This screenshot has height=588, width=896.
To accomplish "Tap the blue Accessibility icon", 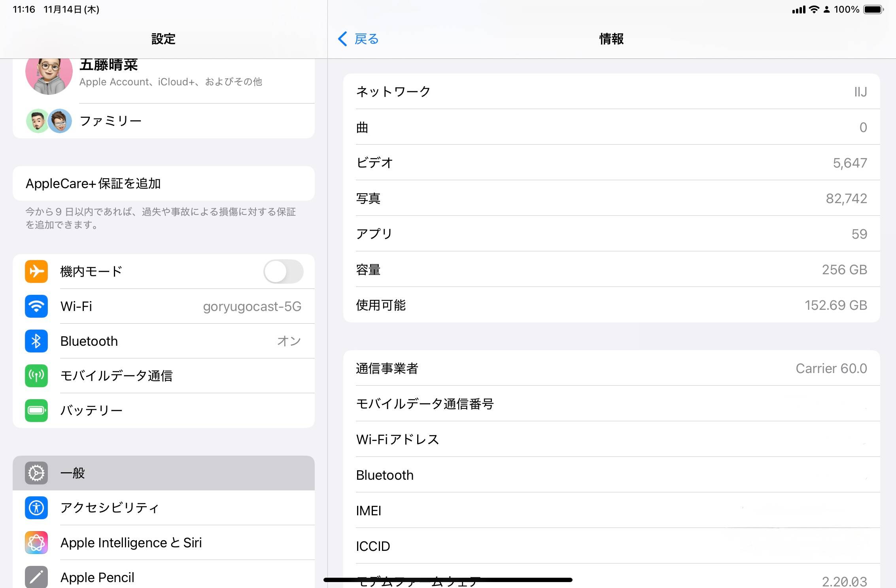I will click(36, 508).
